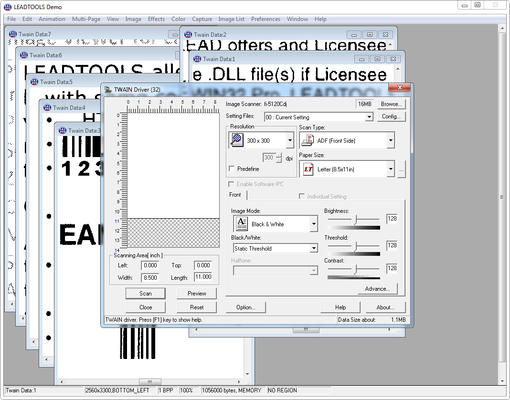
Task: Click the Twain Data3 window icon
Action: pyautogui.click(x=62, y=130)
